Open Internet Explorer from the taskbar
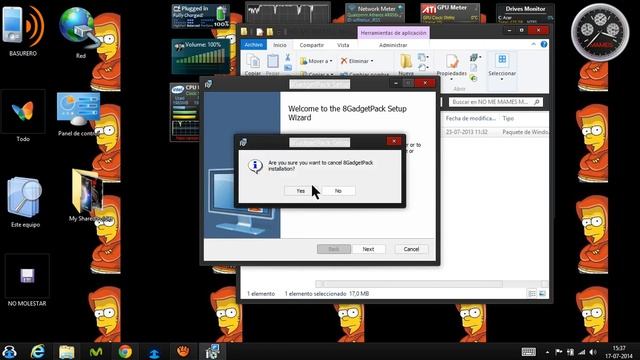640x360 pixels. [38, 351]
